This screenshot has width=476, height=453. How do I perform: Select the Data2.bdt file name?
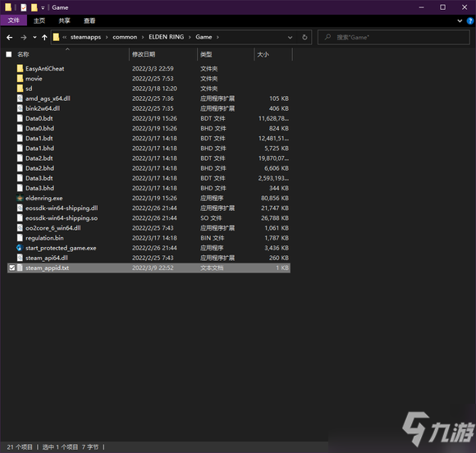[39, 158]
